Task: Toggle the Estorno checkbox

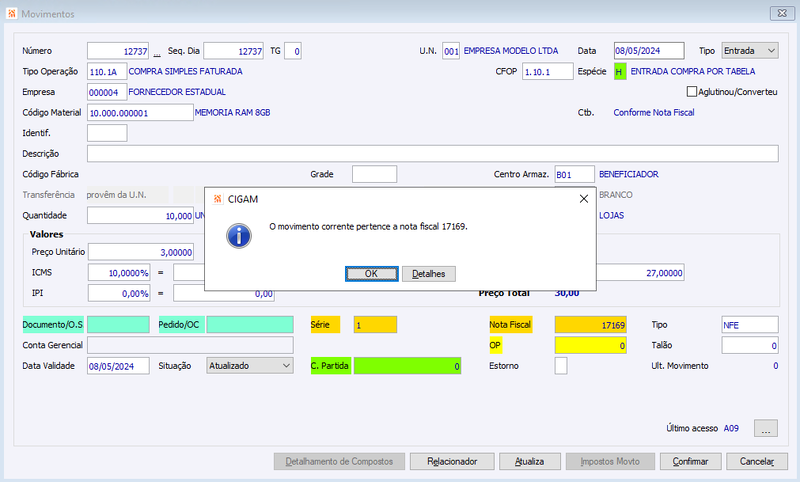Action: tap(561, 366)
